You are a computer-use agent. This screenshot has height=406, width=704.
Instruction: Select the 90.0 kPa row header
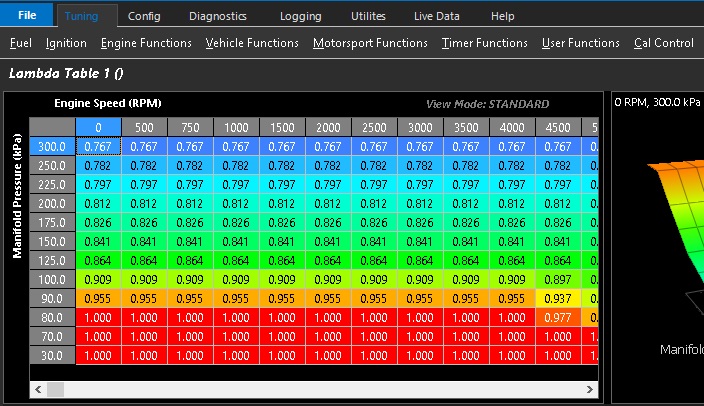click(x=52, y=299)
